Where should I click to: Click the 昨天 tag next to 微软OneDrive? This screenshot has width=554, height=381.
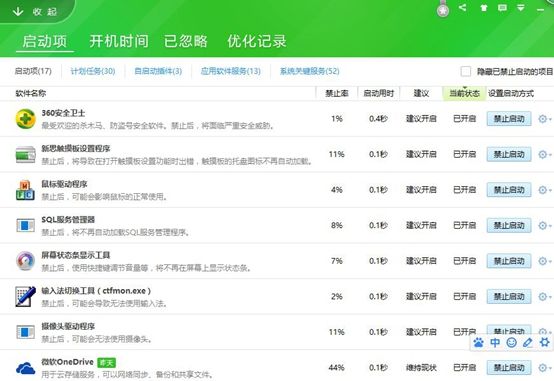coord(106,363)
